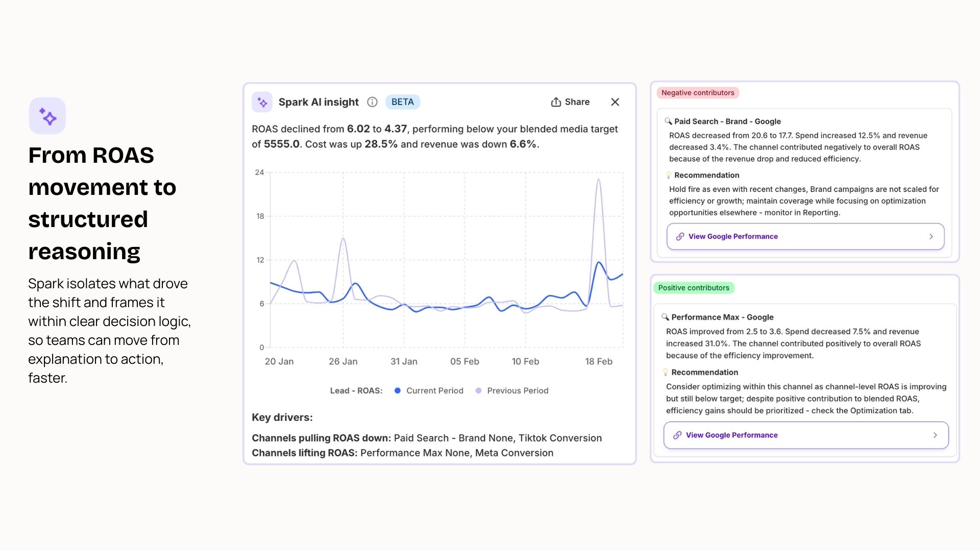Click the Share upload icon
The width and height of the screenshot is (980, 551).
tap(556, 102)
